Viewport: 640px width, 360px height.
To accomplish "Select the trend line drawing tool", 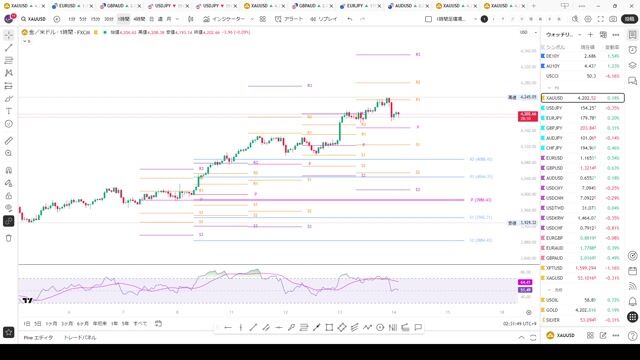I will [x=9, y=48].
